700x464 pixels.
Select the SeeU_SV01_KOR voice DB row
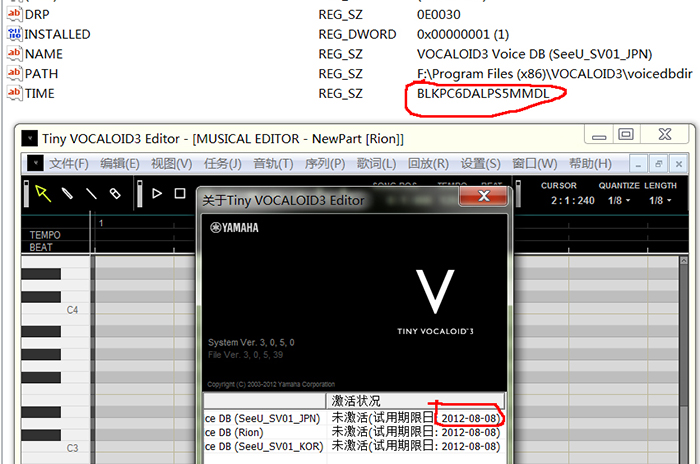[354, 446]
